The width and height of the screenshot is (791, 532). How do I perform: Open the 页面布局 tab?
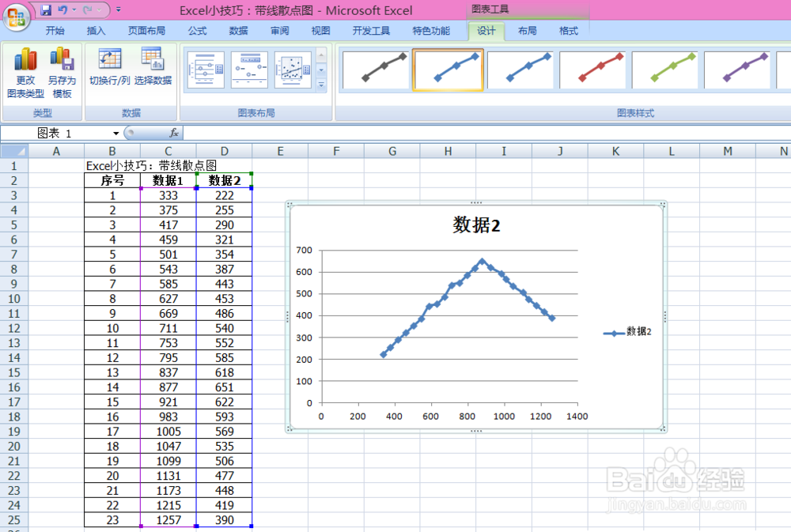[x=146, y=31]
